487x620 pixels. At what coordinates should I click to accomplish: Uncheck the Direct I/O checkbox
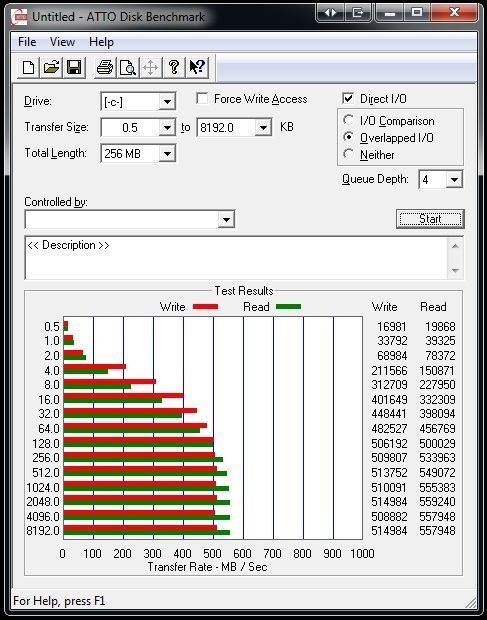pyautogui.click(x=348, y=98)
